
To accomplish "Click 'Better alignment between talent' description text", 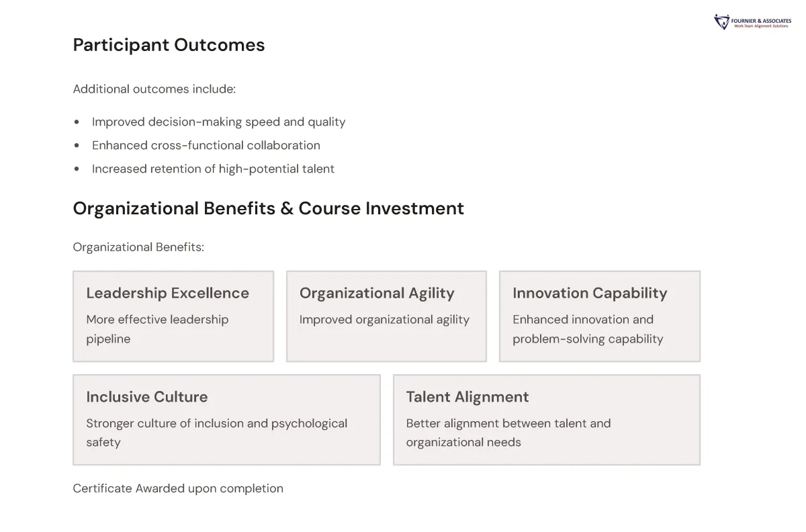I will (x=508, y=433).
